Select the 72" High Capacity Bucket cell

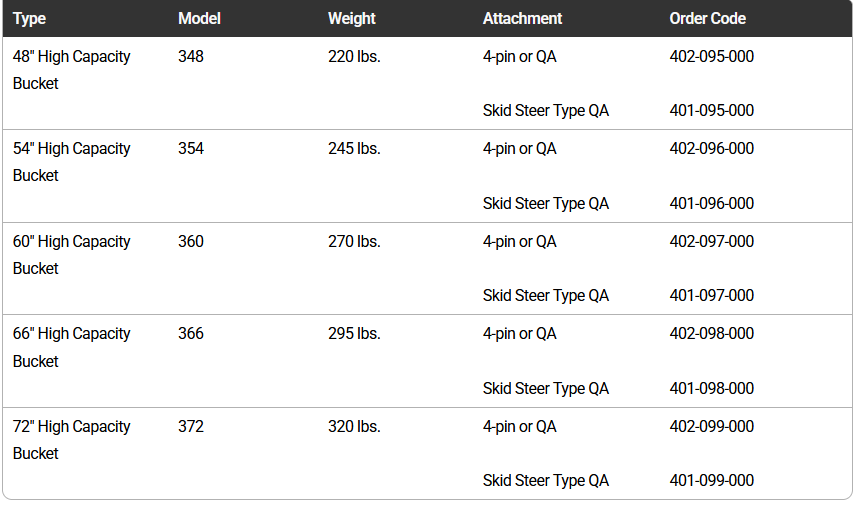pos(72,440)
